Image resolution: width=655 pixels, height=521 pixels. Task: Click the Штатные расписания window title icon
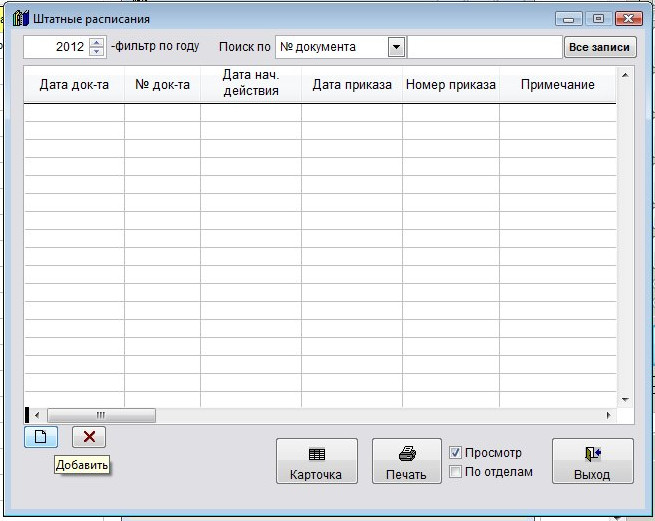tap(21, 19)
